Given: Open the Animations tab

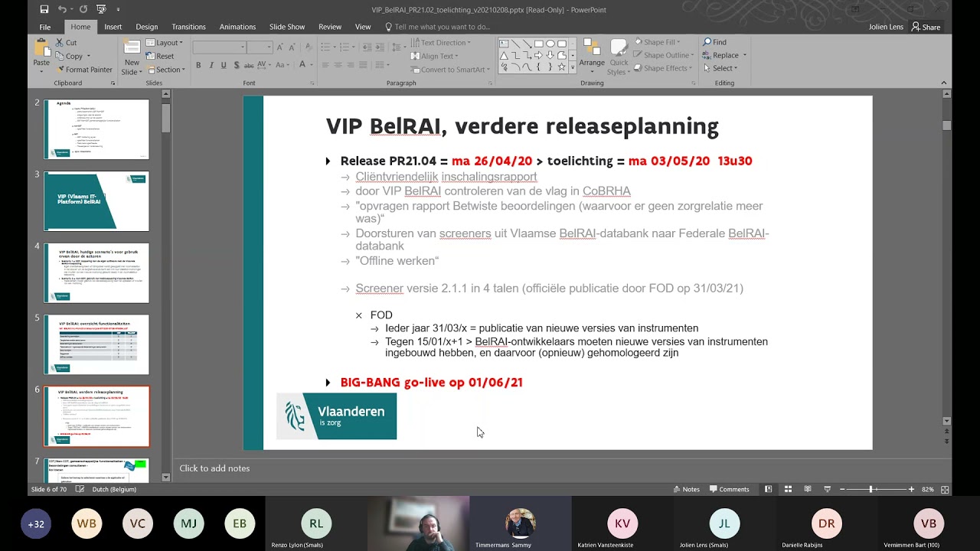Looking at the screenshot, I should [x=237, y=27].
